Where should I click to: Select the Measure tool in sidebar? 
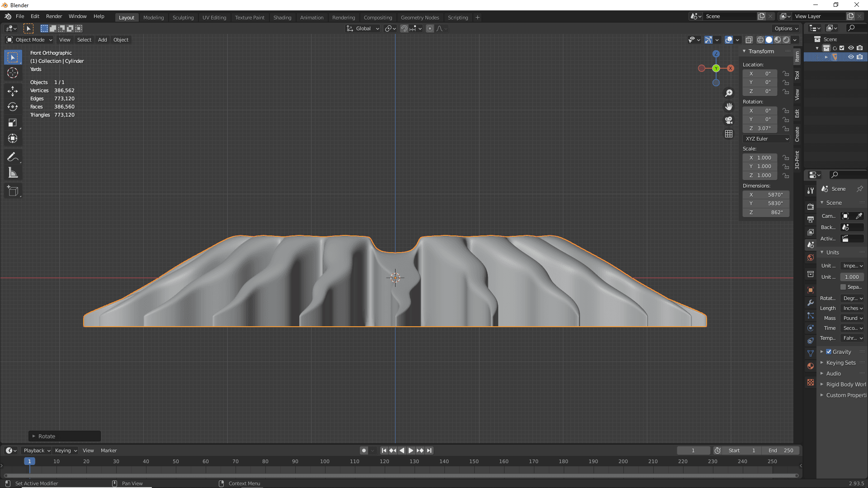pyautogui.click(x=13, y=173)
